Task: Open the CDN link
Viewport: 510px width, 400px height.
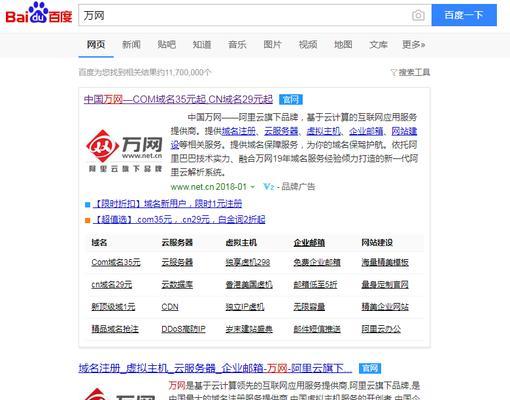Action: [170, 307]
